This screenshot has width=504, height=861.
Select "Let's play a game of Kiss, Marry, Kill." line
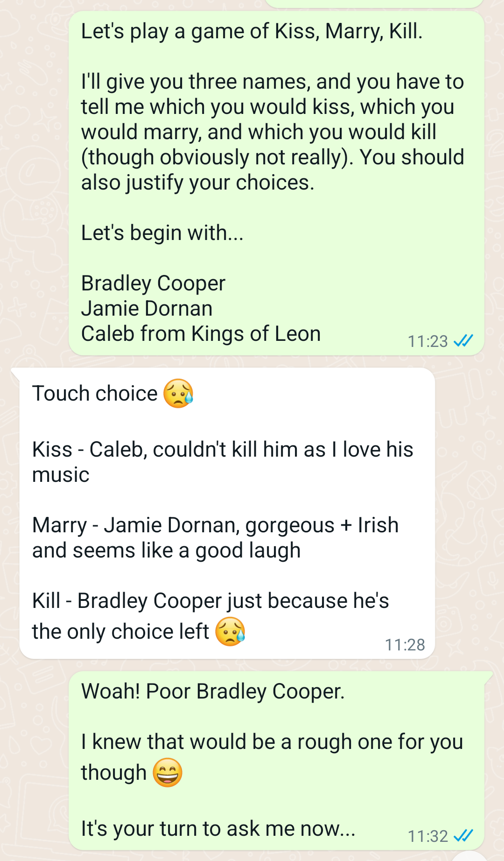(252, 31)
